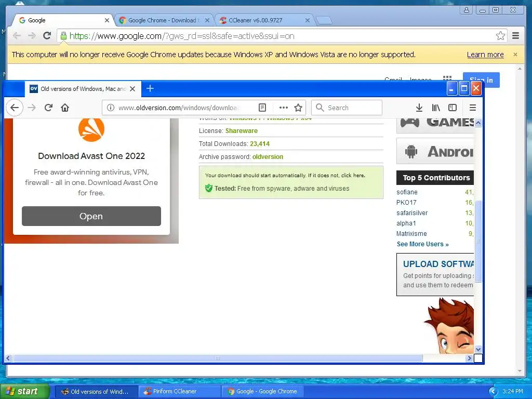Screen dimensions: 532x399
Task: Close the Old versions of Windows tab
Action: point(132,89)
